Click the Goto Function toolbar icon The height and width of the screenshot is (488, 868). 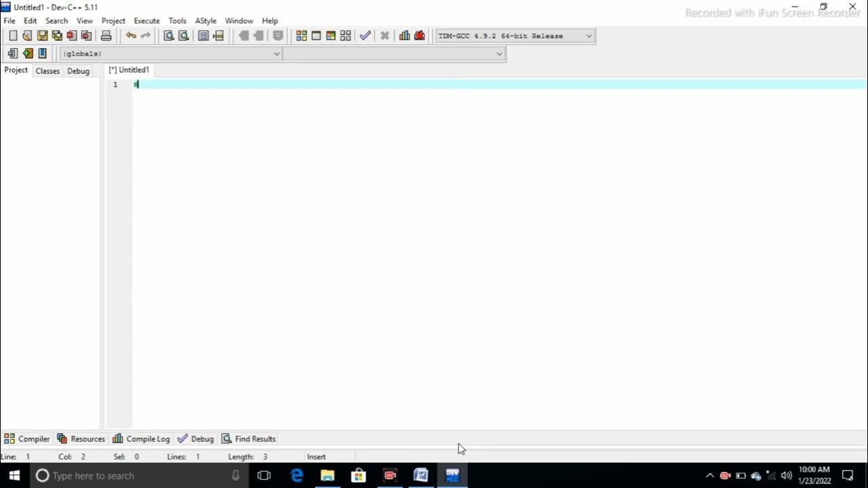pos(203,36)
